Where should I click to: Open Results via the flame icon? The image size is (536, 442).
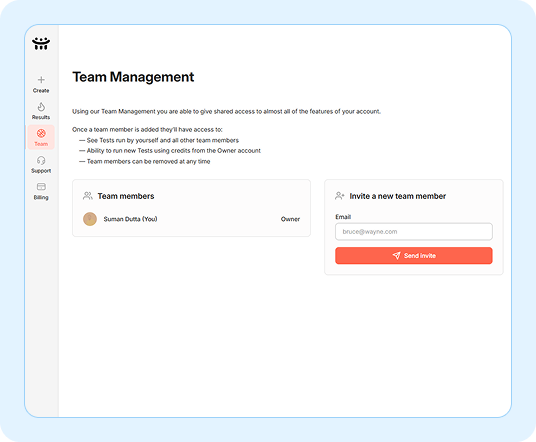[x=41, y=107]
